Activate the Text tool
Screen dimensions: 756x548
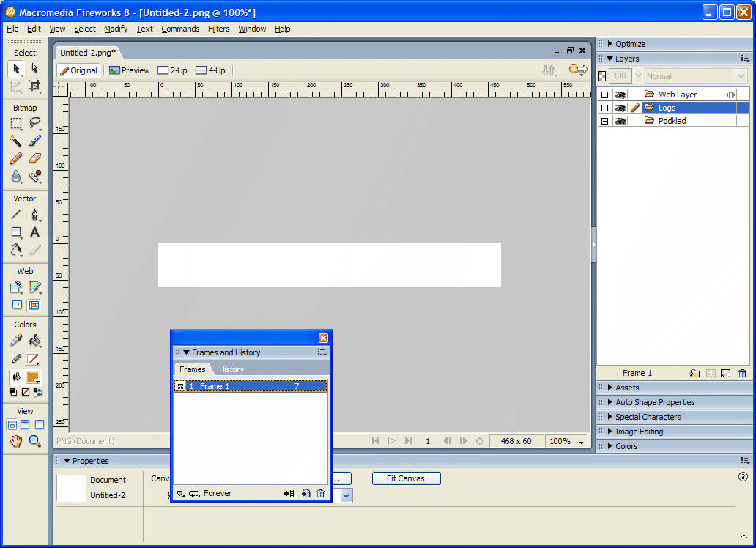pyautogui.click(x=34, y=232)
